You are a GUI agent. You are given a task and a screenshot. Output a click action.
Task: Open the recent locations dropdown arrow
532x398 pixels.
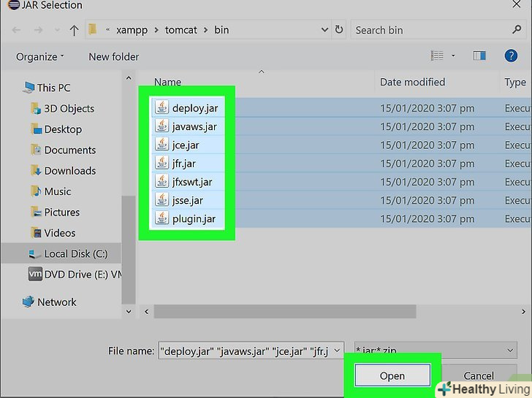pyautogui.click(x=57, y=30)
